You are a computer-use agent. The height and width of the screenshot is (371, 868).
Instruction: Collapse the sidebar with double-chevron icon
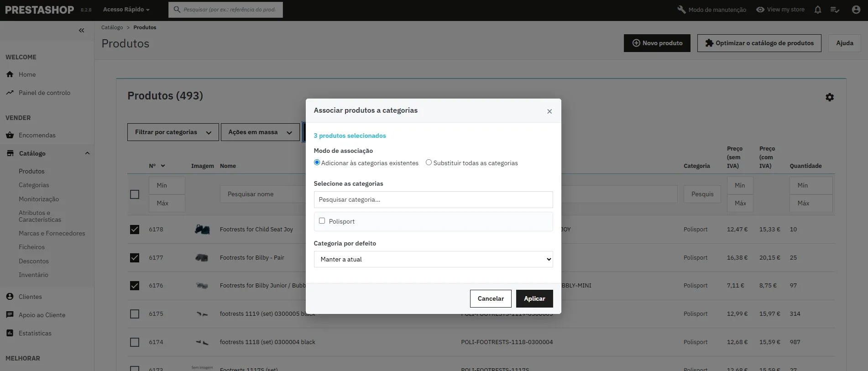point(81,31)
